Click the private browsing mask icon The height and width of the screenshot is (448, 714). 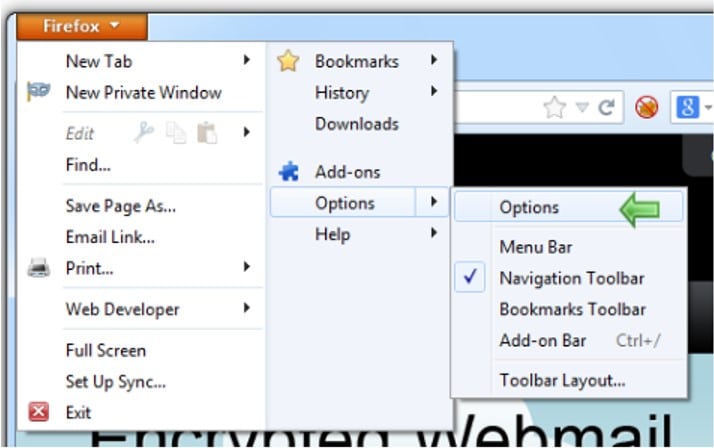coord(38,92)
